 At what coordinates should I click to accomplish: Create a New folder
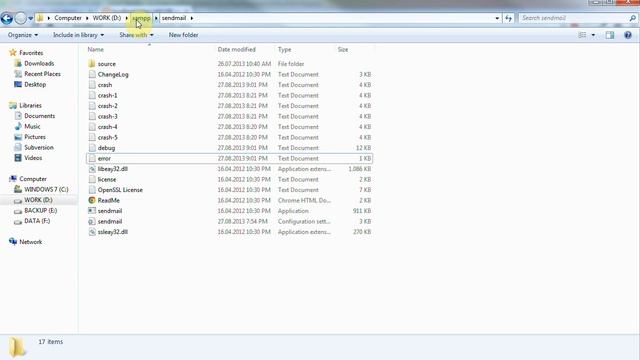(184, 35)
